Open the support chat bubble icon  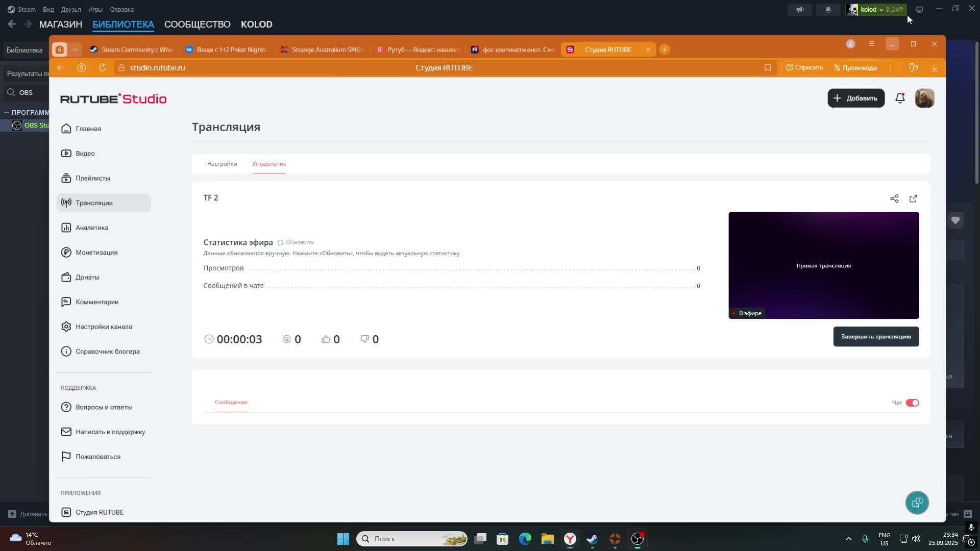pyautogui.click(x=917, y=503)
